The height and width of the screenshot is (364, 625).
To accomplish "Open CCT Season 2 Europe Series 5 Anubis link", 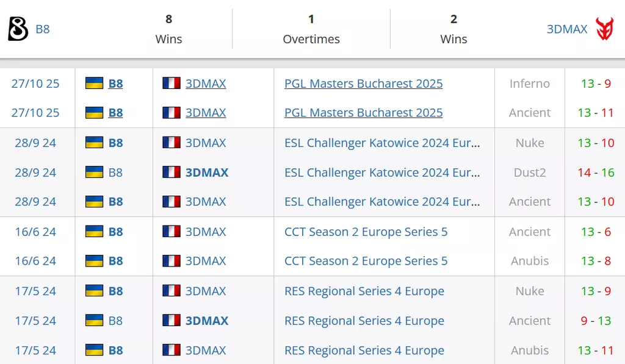I will click(x=366, y=261).
